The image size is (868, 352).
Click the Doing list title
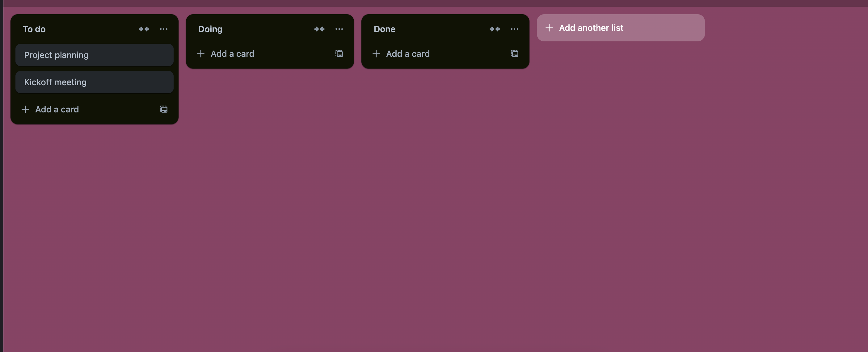(x=210, y=29)
